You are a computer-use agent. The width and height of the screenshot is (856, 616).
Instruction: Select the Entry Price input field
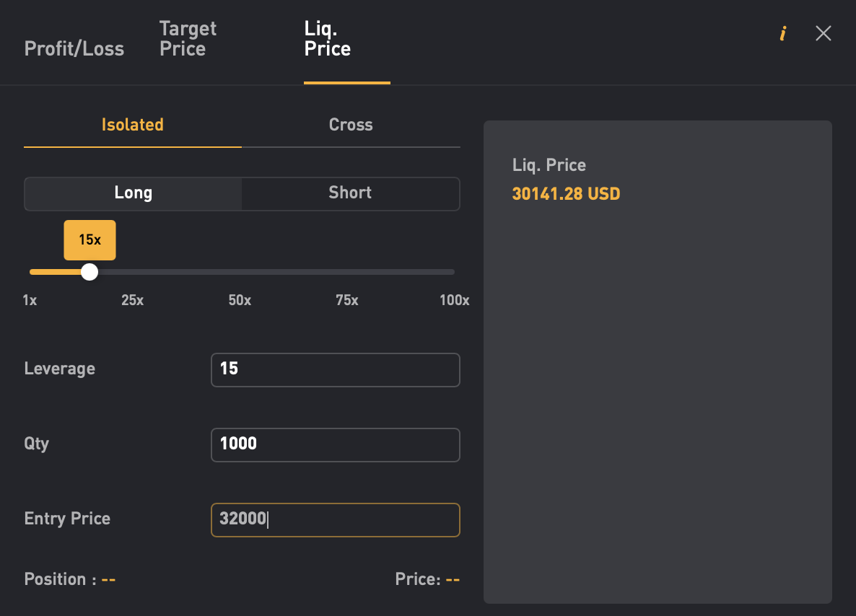pyautogui.click(x=335, y=519)
